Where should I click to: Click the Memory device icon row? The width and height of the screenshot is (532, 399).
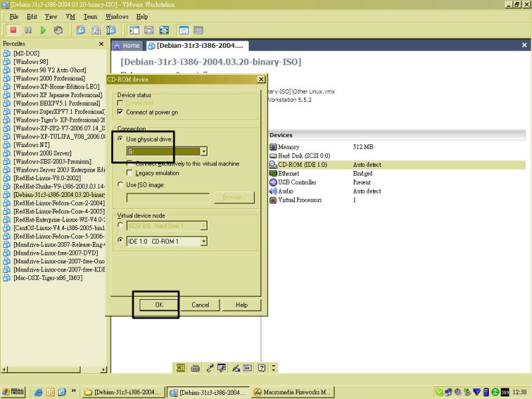(x=273, y=147)
